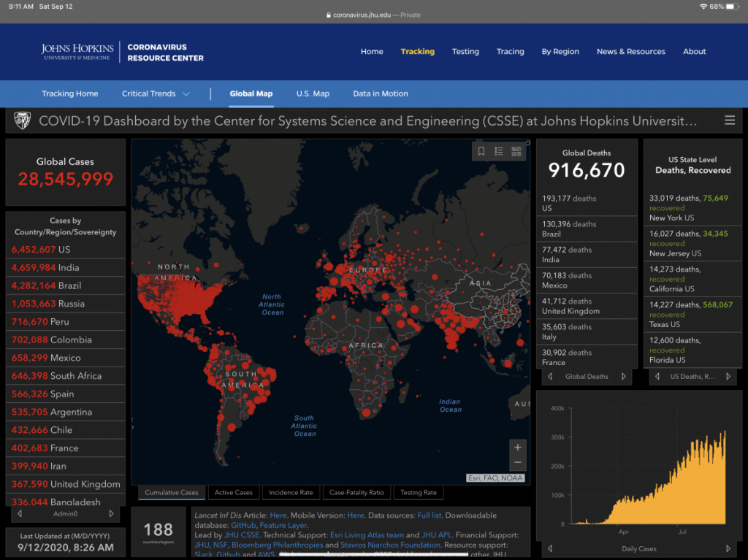
Task: Click the Esri, FAO, NOAA attribution
Action: (495, 478)
